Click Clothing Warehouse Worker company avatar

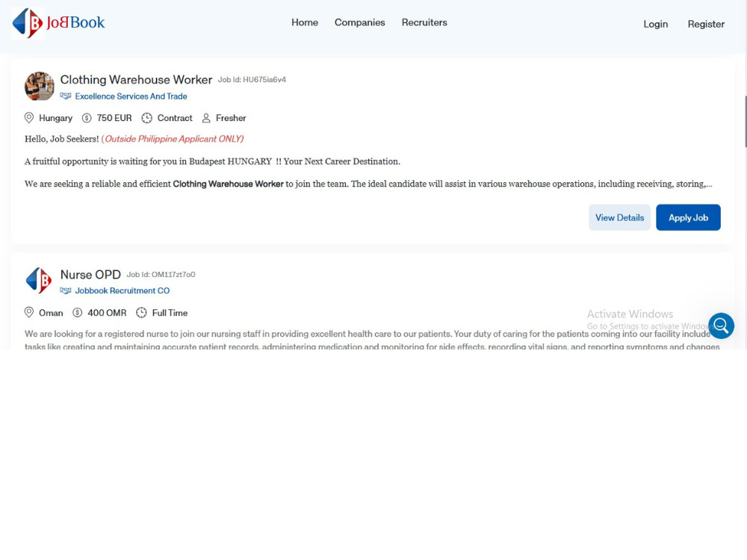point(39,86)
